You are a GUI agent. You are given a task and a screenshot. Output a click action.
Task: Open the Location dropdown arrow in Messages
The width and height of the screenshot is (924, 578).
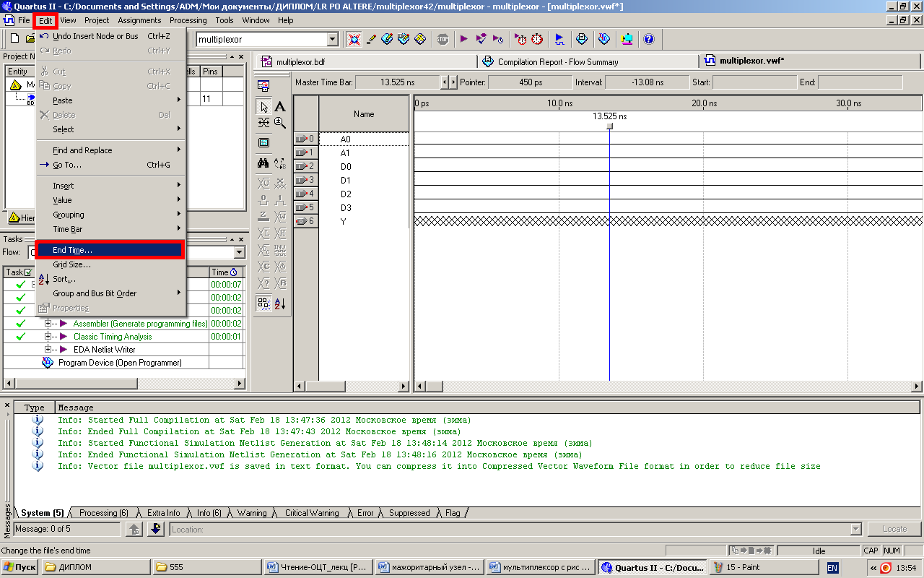pyautogui.click(x=856, y=530)
